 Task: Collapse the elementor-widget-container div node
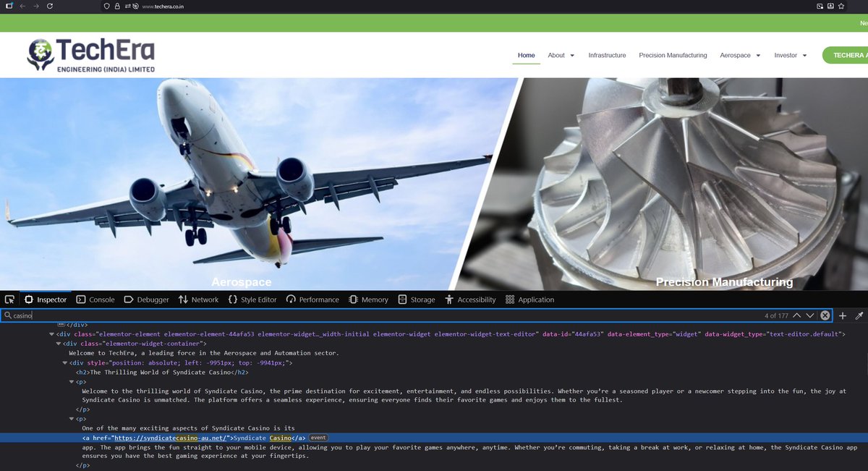click(x=58, y=344)
